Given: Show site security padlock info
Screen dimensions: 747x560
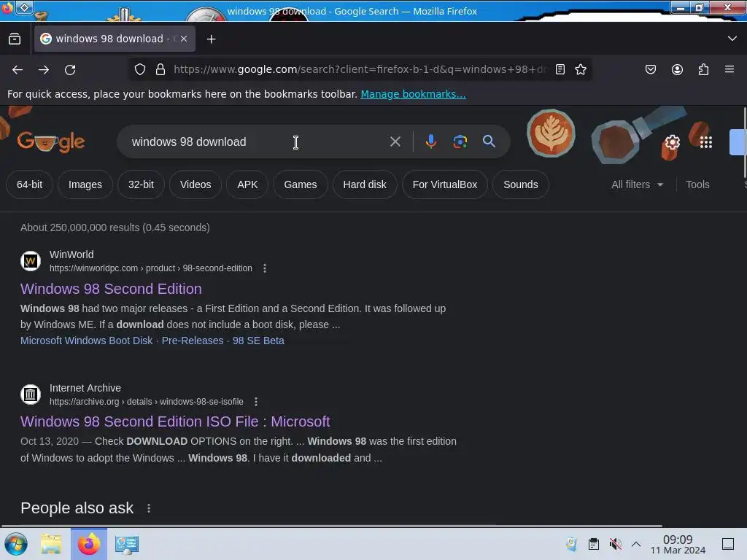Looking at the screenshot, I should coord(160,69).
